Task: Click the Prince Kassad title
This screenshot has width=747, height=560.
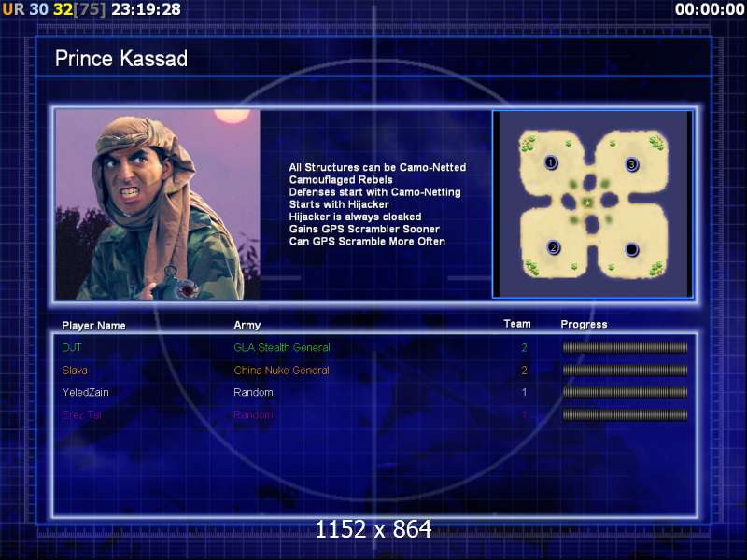Action: point(121,59)
